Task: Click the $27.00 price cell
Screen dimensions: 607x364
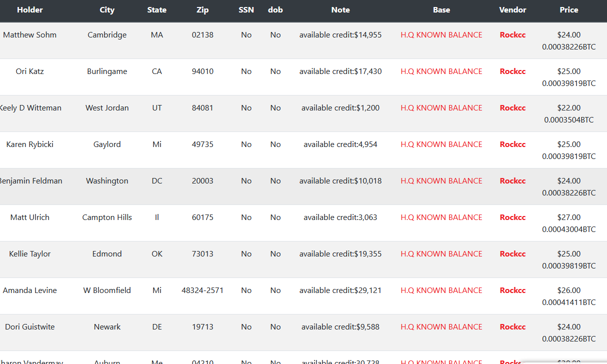Action: pyautogui.click(x=569, y=217)
